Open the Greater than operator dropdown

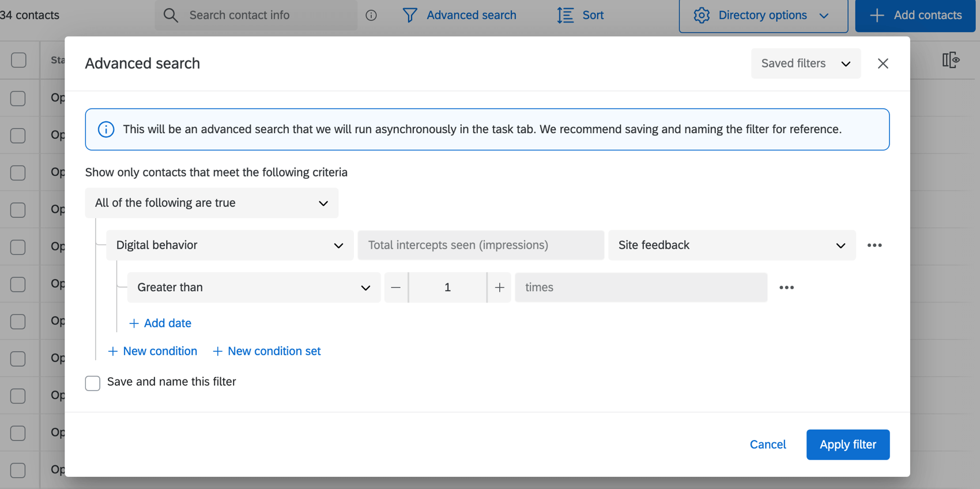click(254, 287)
